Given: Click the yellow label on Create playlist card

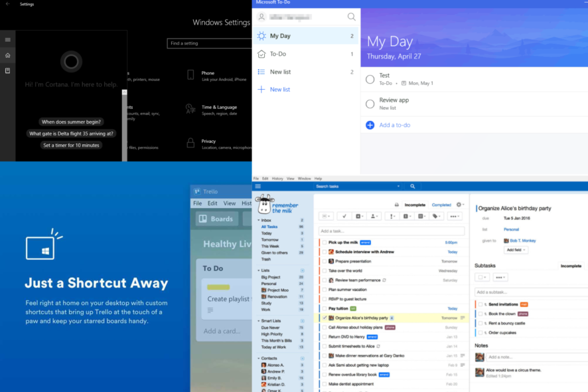Looking at the screenshot, I should click(x=218, y=287).
